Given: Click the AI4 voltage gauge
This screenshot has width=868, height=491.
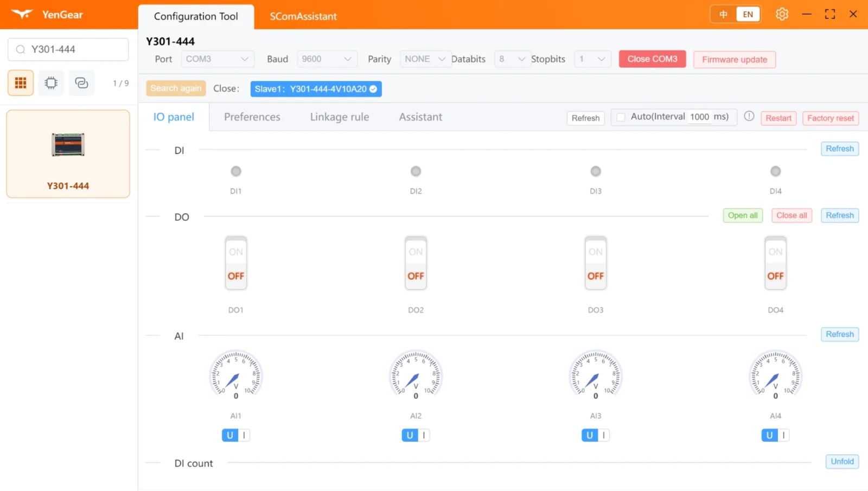Looking at the screenshot, I should click(776, 375).
